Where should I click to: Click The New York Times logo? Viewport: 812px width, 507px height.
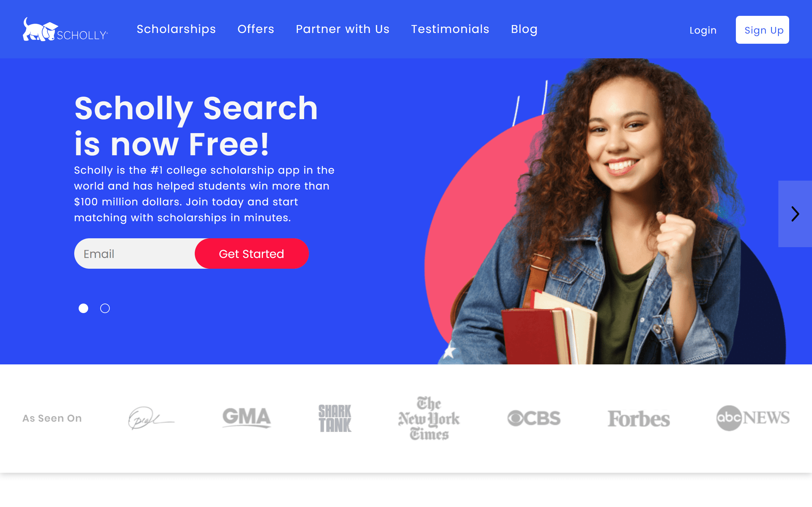coord(429,418)
